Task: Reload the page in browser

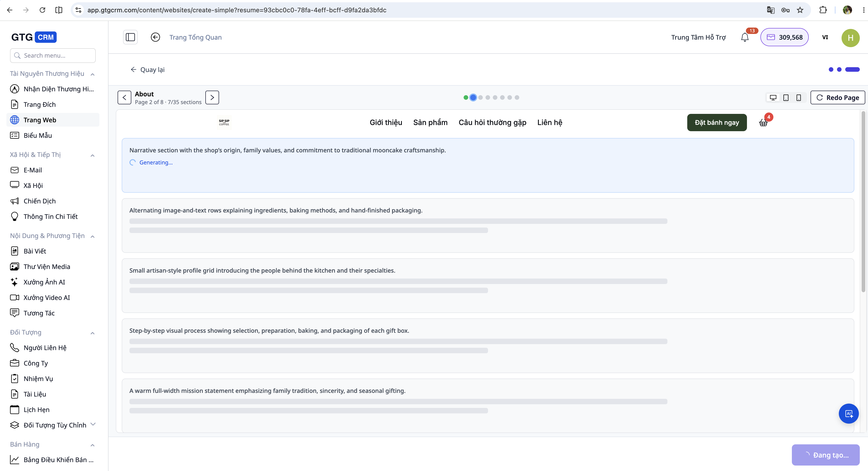Action: pyautogui.click(x=42, y=10)
